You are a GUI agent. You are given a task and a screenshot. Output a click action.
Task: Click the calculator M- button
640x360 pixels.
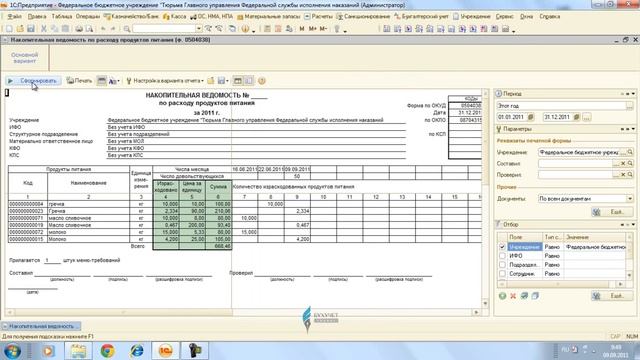(x=323, y=29)
